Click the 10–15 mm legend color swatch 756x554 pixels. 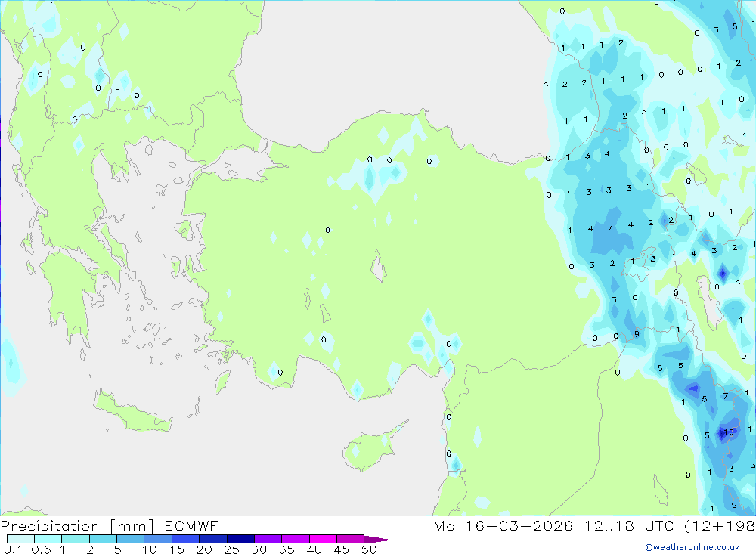pos(158,539)
